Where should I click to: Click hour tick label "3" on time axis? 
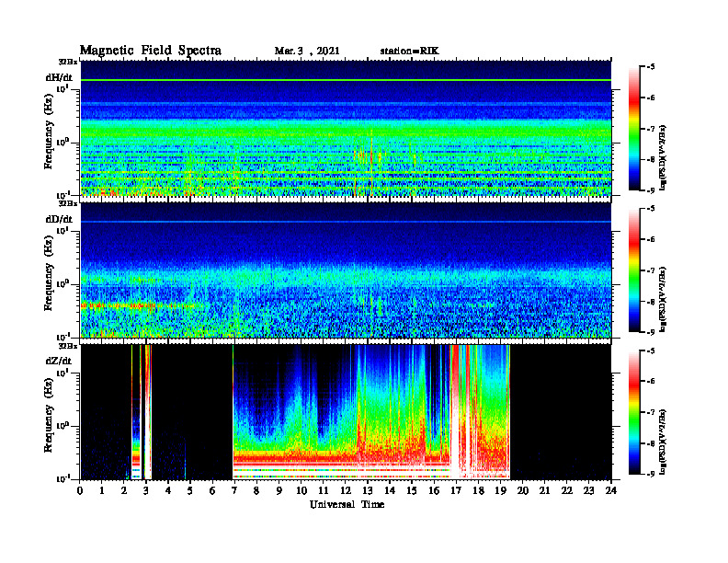pyautogui.click(x=146, y=491)
